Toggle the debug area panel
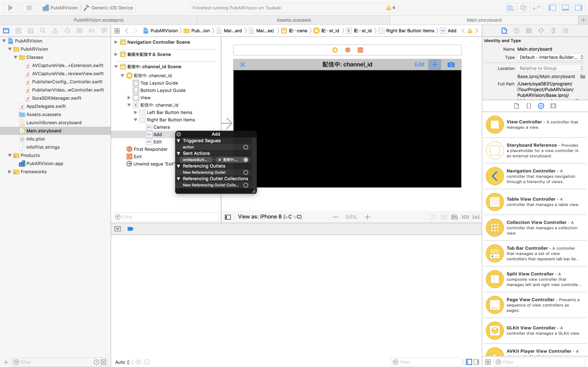Viewport: 588px width, 367px height. tap(565, 8)
